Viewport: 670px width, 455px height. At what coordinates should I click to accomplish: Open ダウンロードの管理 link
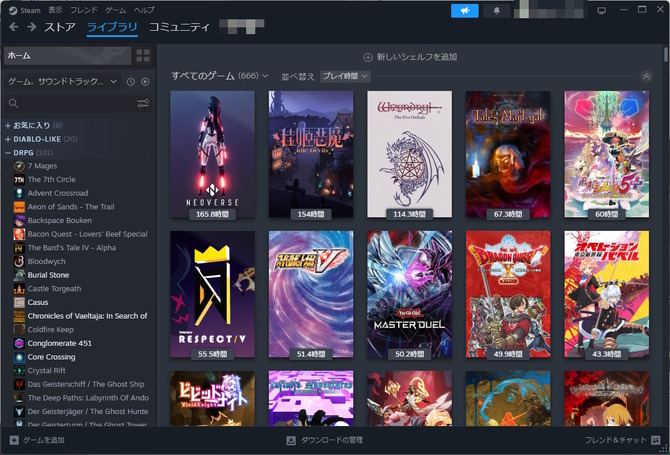(324, 440)
